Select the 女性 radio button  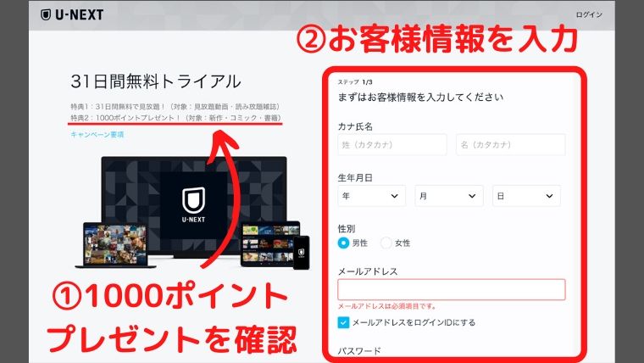coord(386,243)
